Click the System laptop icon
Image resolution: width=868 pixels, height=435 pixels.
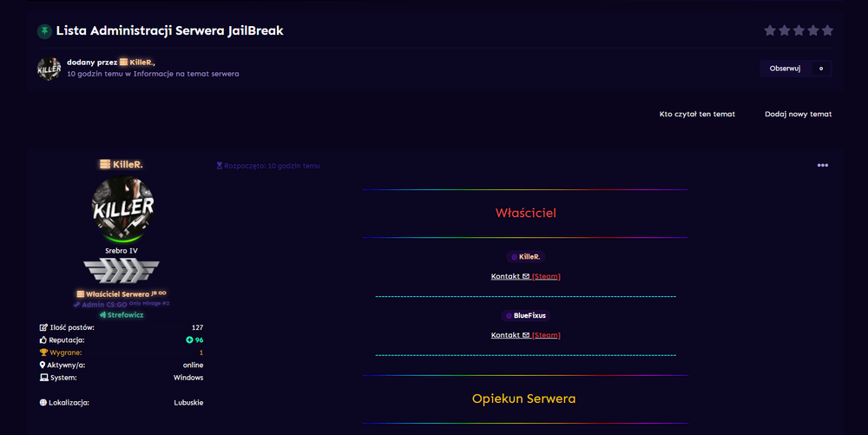(x=43, y=378)
